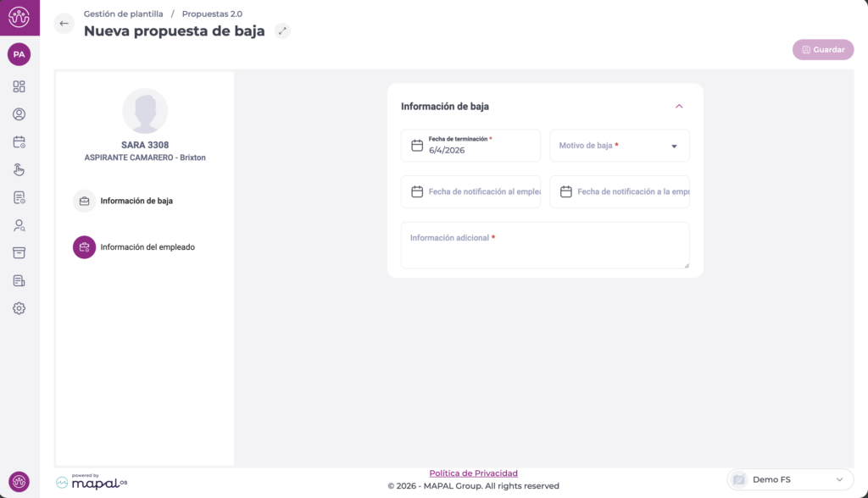868x498 pixels.
Task: Open the Motivo de baja dropdown
Action: 620,146
